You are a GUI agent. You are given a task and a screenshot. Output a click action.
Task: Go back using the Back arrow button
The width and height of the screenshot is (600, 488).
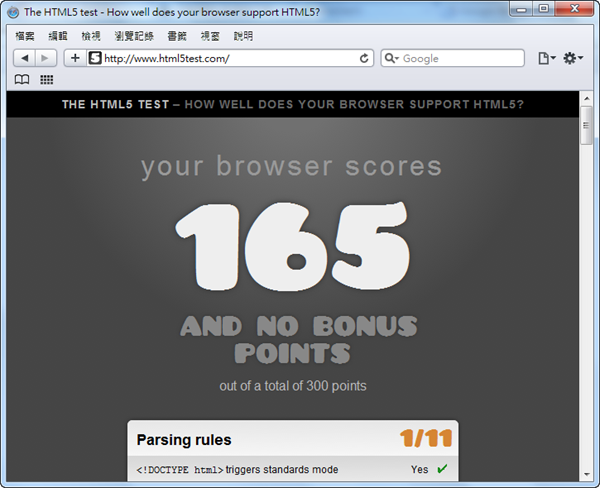[x=24, y=58]
